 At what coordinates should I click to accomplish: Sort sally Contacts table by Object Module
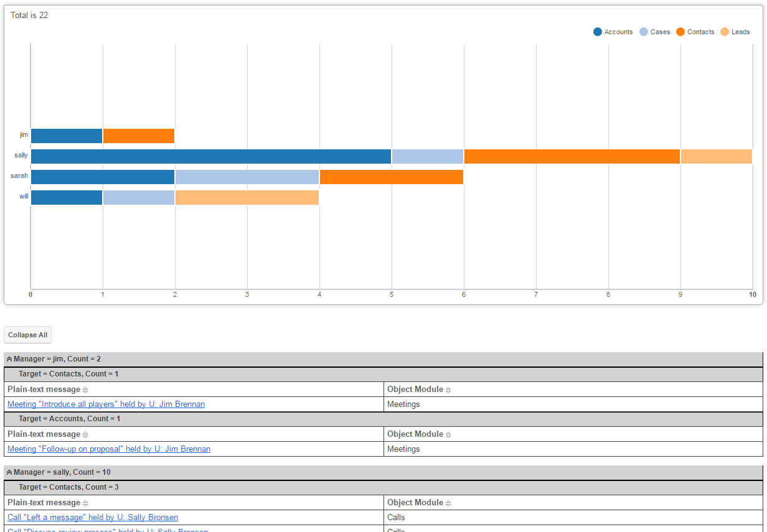click(x=448, y=503)
